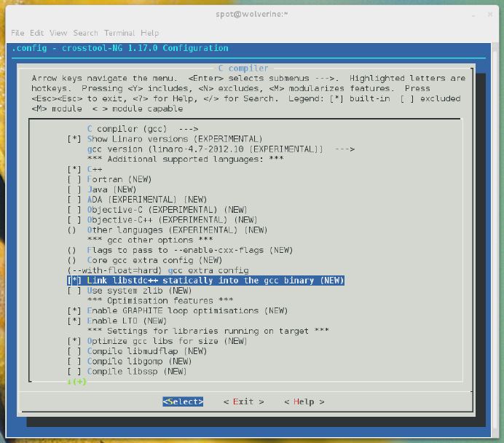Click the 'C compiler' dialog title
Screen dimensions: 504x443
tap(243, 68)
